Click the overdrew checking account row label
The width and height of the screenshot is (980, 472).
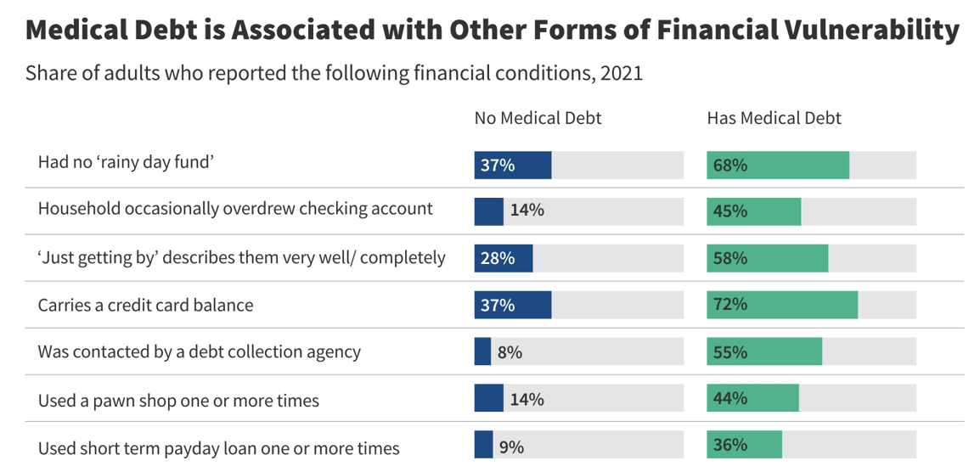pyautogui.click(x=235, y=209)
